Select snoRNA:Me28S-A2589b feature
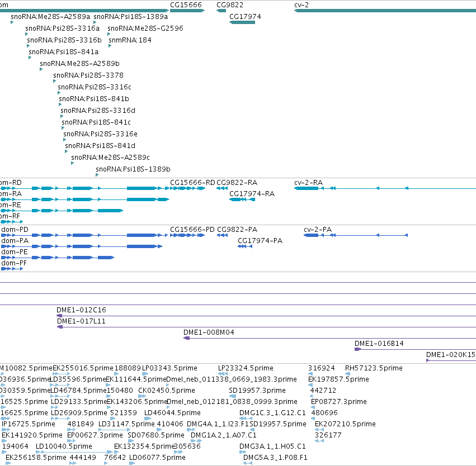Image resolution: width=476 pixels, height=466 pixels. point(41,69)
